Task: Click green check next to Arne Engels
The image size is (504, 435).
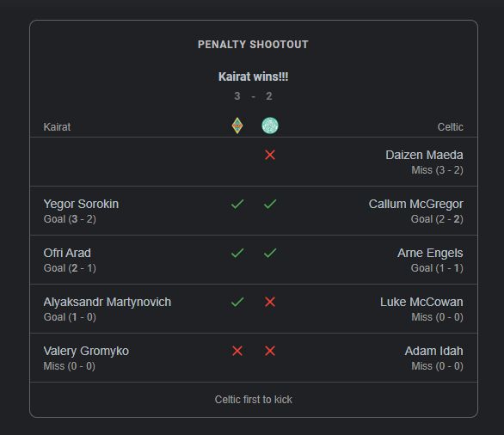Action: pos(270,253)
